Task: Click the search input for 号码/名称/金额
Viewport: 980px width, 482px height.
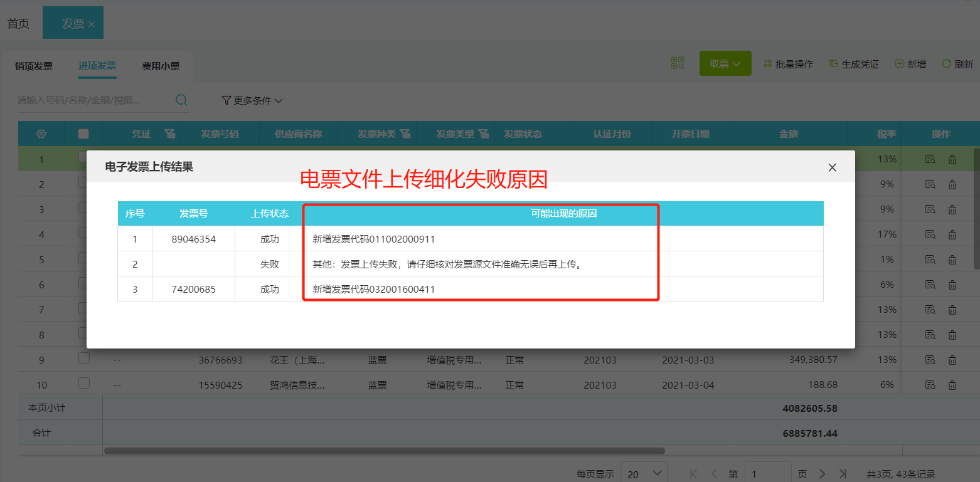Action: point(93,100)
